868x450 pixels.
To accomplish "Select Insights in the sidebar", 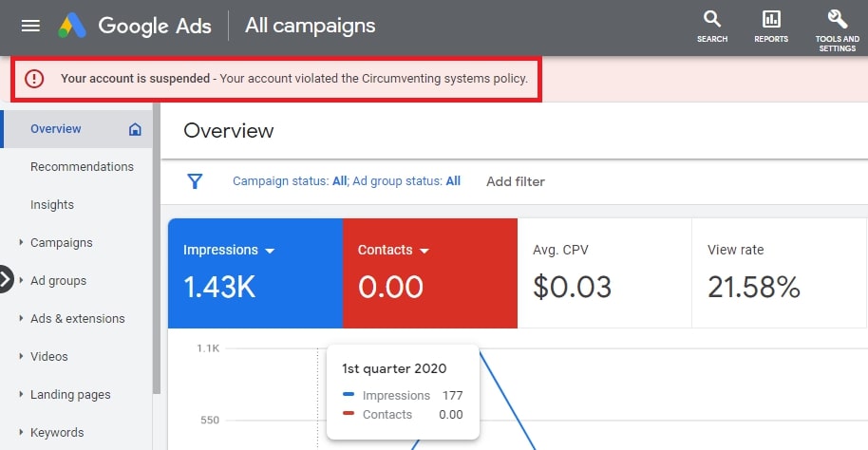I will point(52,205).
